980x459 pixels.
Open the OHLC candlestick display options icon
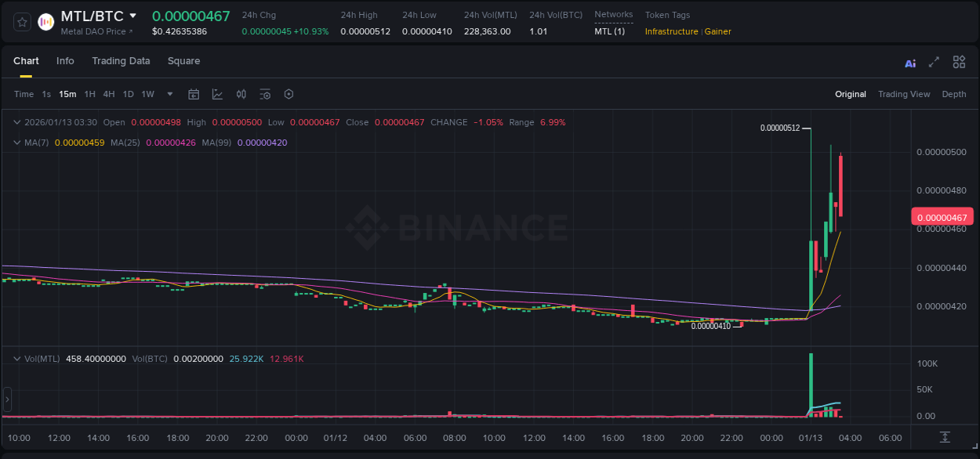click(x=241, y=94)
